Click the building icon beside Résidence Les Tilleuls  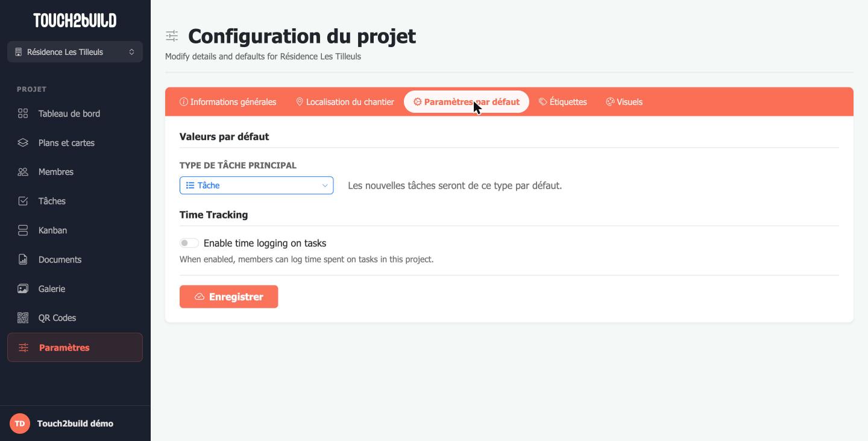pyautogui.click(x=18, y=52)
